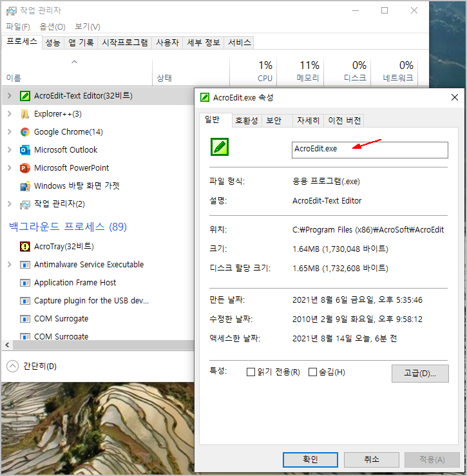The height and width of the screenshot is (476, 467).
Task: Switch to the 세부 정보 tab
Action: (x=204, y=43)
